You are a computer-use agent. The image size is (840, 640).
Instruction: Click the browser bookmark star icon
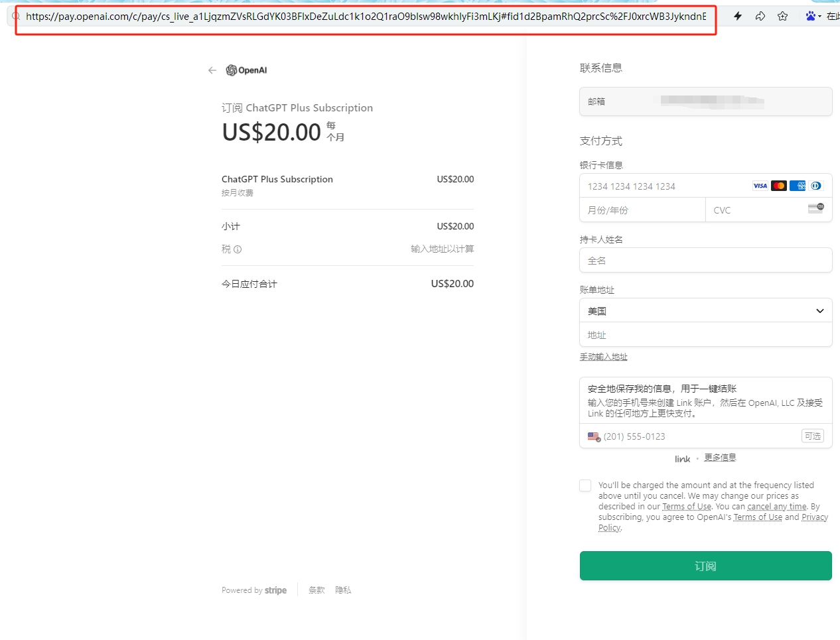tap(782, 15)
